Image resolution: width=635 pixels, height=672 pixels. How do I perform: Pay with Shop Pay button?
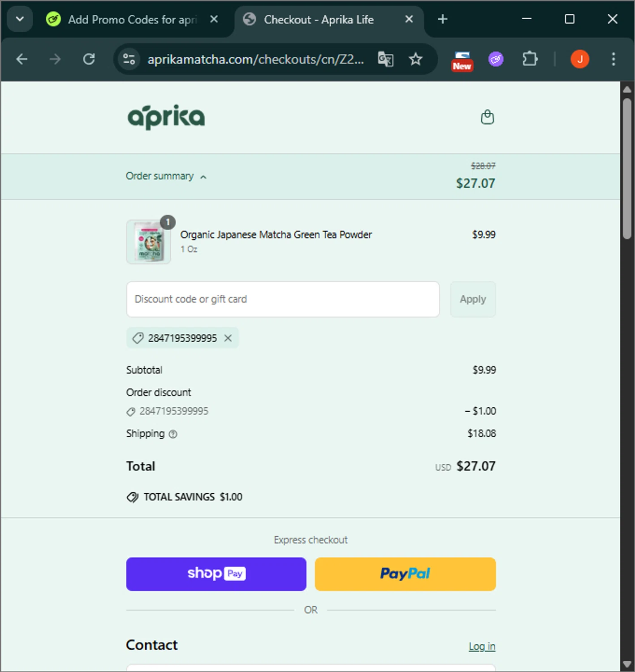coord(216,574)
